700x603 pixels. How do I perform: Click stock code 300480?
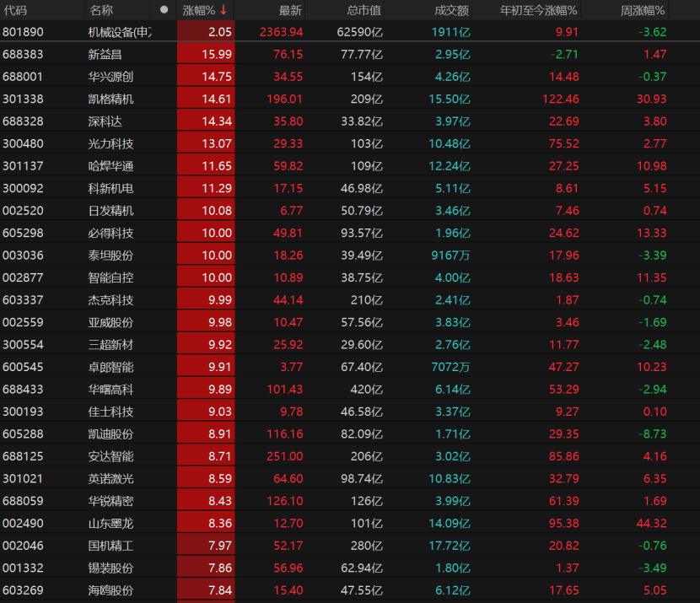[23, 143]
